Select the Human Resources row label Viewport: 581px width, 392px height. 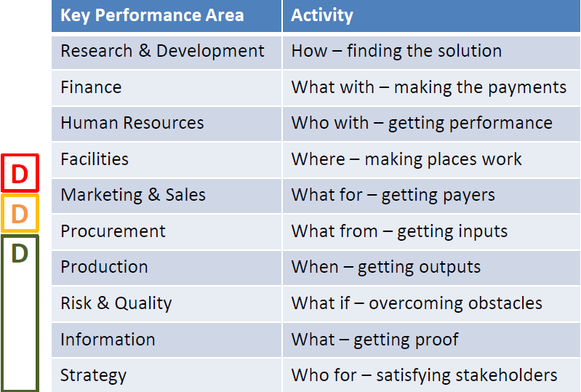point(167,124)
